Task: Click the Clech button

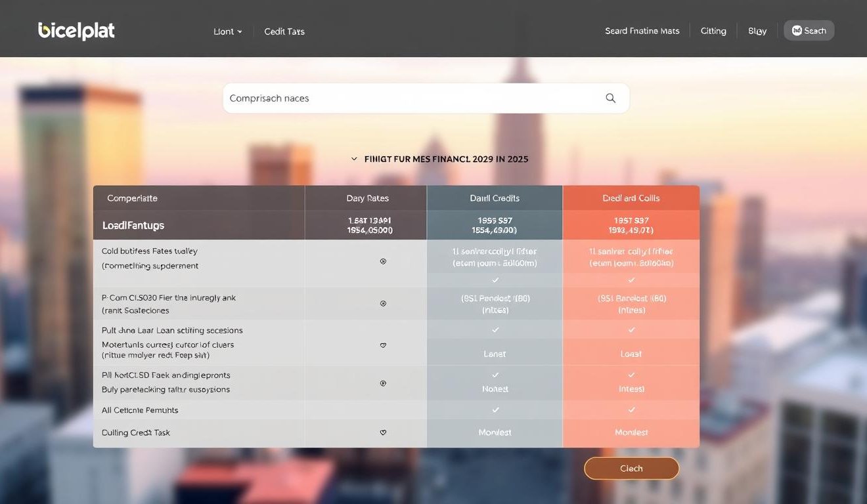Action: (631, 469)
